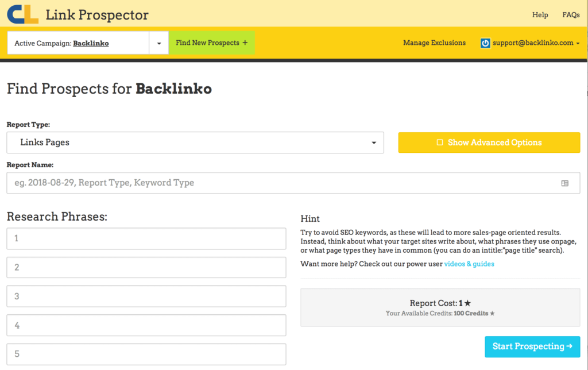Click the Manage Exclusions link
This screenshot has width=588, height=370.
434,43
